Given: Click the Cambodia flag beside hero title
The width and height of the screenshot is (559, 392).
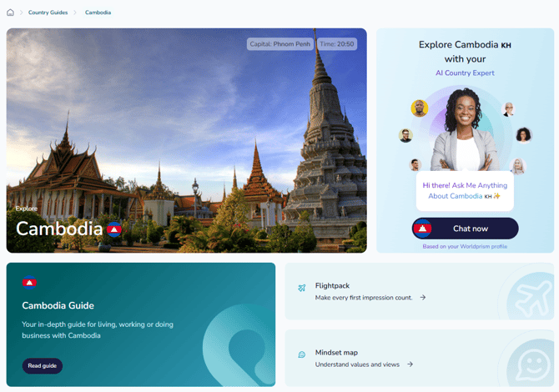Looking at the screenshot, I should (114, 229).
